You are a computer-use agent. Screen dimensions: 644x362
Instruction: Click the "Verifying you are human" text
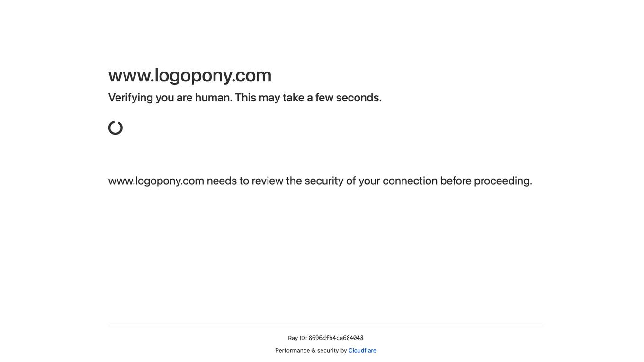(170, 98)
